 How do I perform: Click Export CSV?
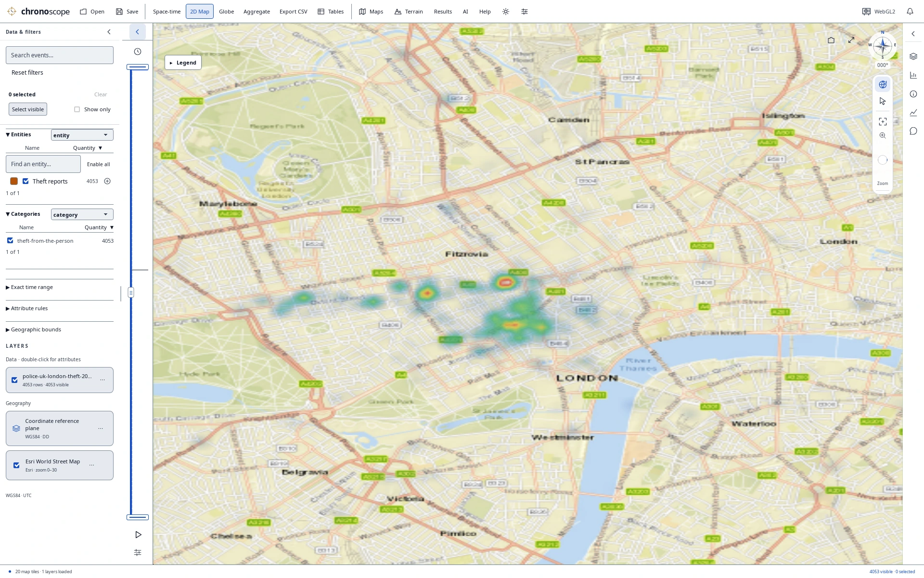click(293, 12)
